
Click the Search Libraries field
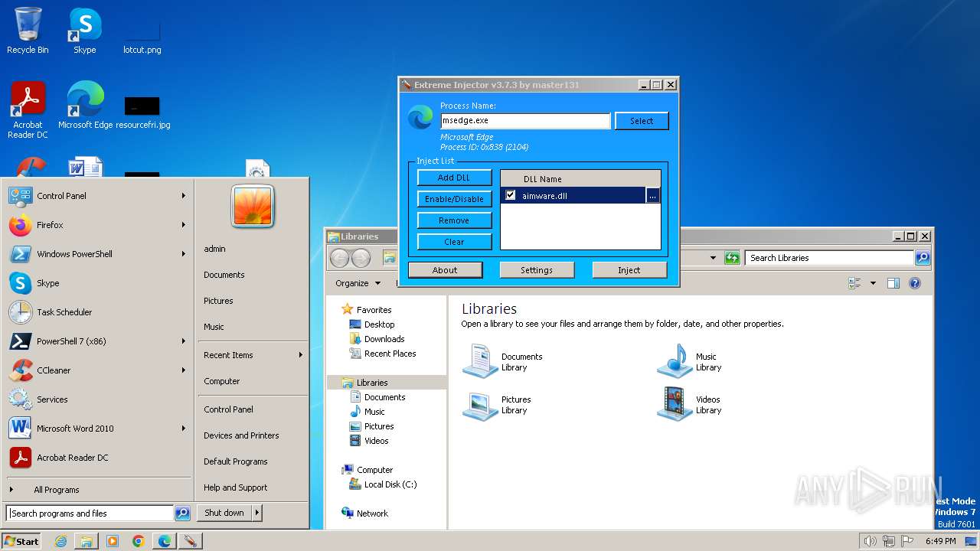click(830, 258)
